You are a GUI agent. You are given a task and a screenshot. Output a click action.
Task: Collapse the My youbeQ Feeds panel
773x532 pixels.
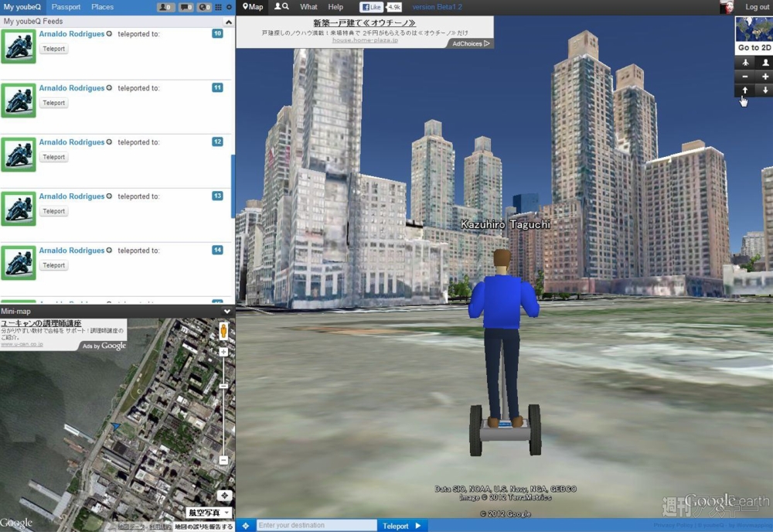pyautogui.click(x=228, y=22)
